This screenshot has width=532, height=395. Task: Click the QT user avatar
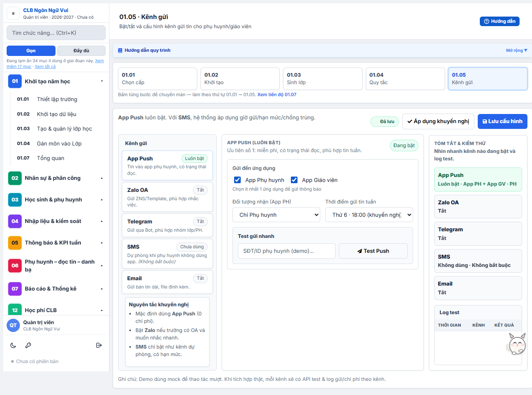(13, 325)
